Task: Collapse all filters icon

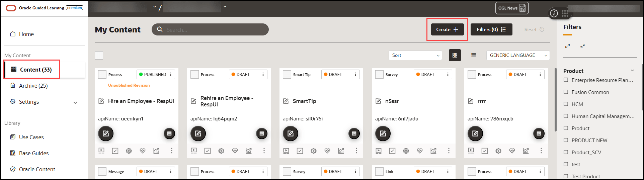Action: [583, 46]
